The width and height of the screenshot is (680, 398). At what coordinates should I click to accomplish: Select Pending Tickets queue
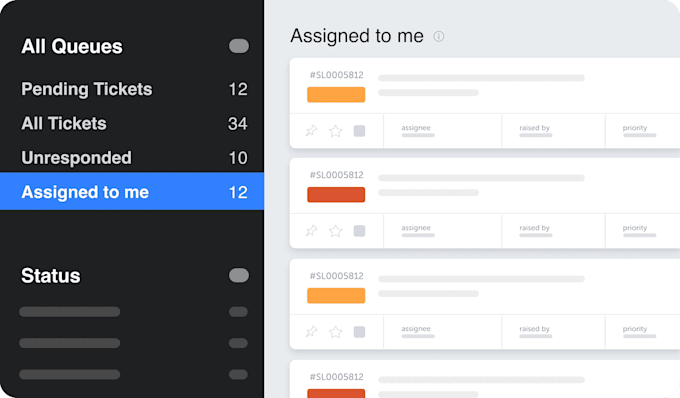point(132,89)
